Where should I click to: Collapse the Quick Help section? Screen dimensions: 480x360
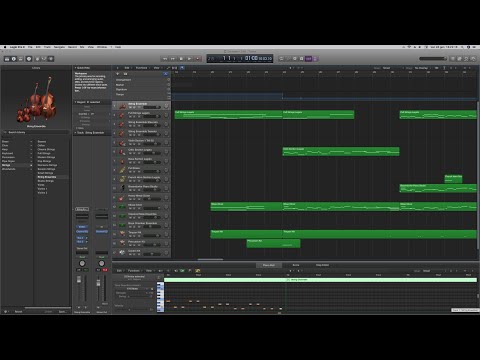click(75, 68)
